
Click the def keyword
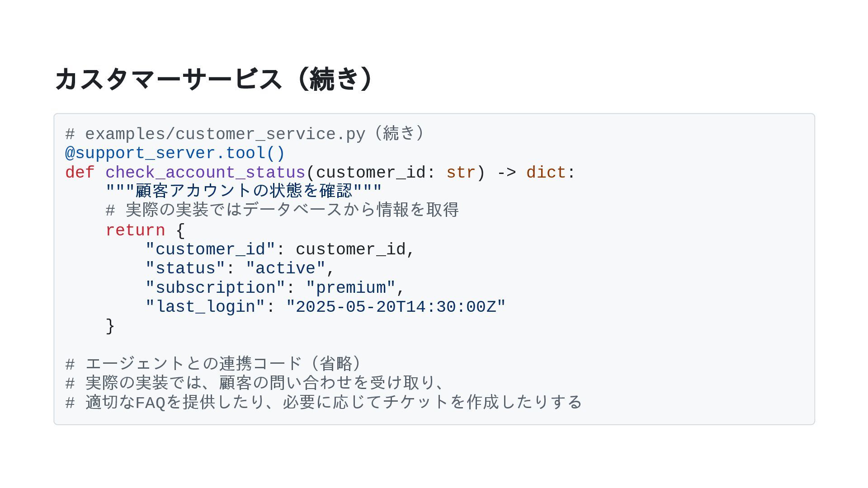[x=80, y=173]
